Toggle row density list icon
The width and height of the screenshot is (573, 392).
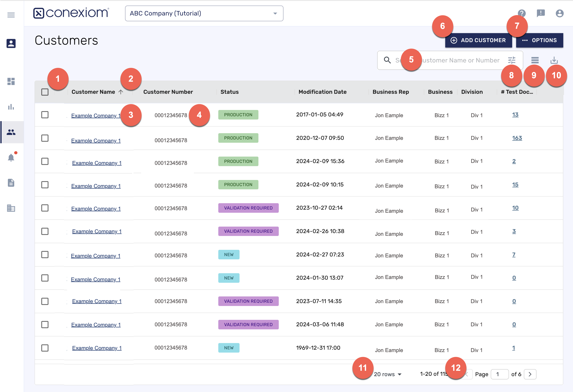click(535, 60)
